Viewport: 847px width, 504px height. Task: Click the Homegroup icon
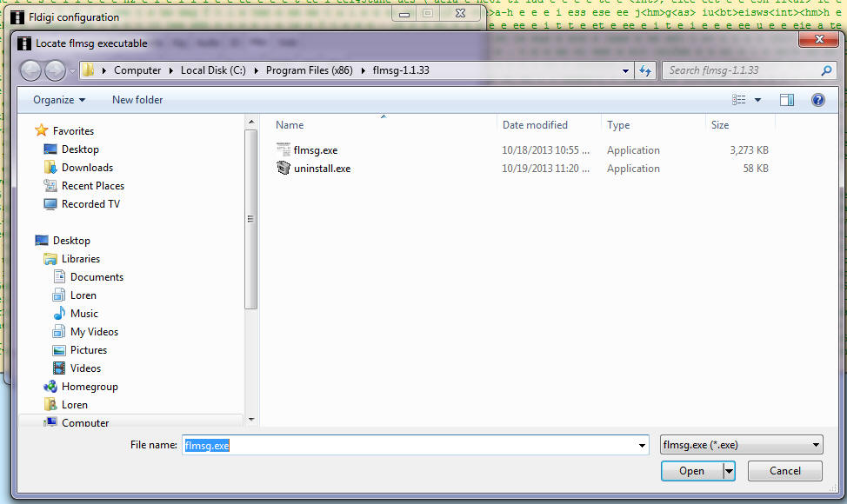[50, 387]
